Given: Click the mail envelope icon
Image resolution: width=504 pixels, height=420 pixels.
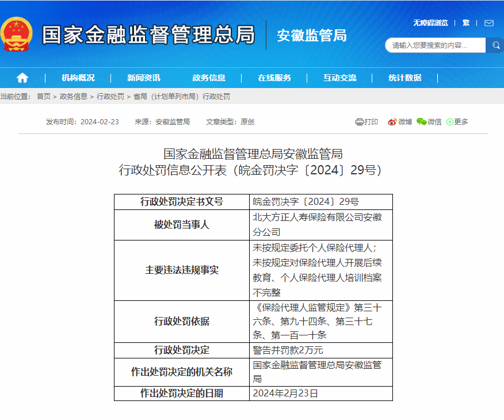Looking at the screenshot, I should (x=489, y=23).
